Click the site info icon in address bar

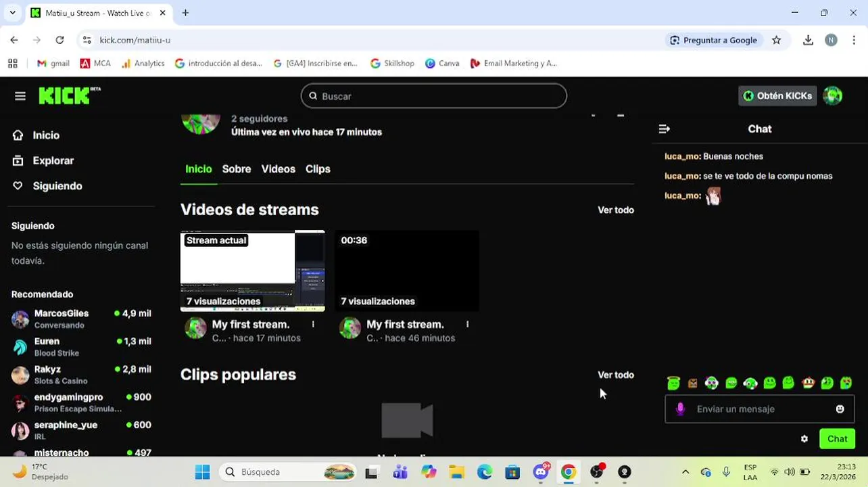coord(87,40)
